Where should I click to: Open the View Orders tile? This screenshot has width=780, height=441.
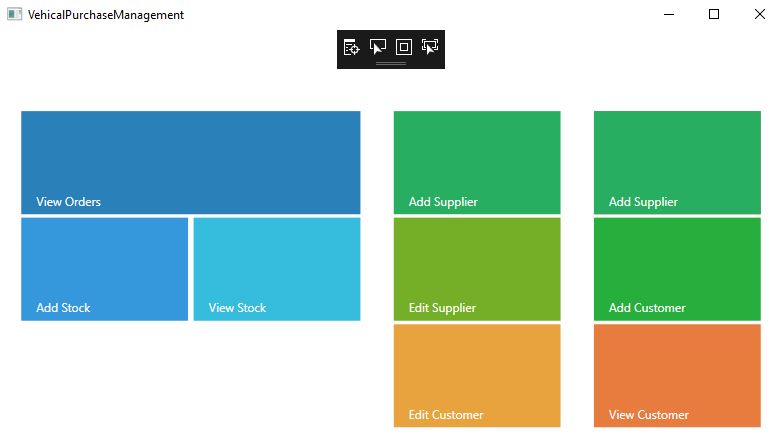(190, 162)
